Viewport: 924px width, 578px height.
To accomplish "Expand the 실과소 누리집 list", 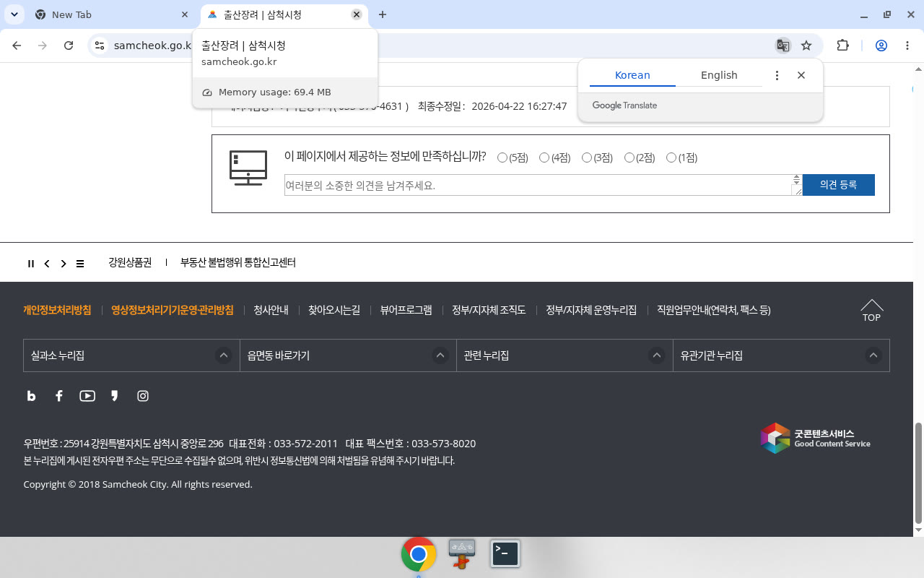I will pyautogui.click(x=131, y=355).
